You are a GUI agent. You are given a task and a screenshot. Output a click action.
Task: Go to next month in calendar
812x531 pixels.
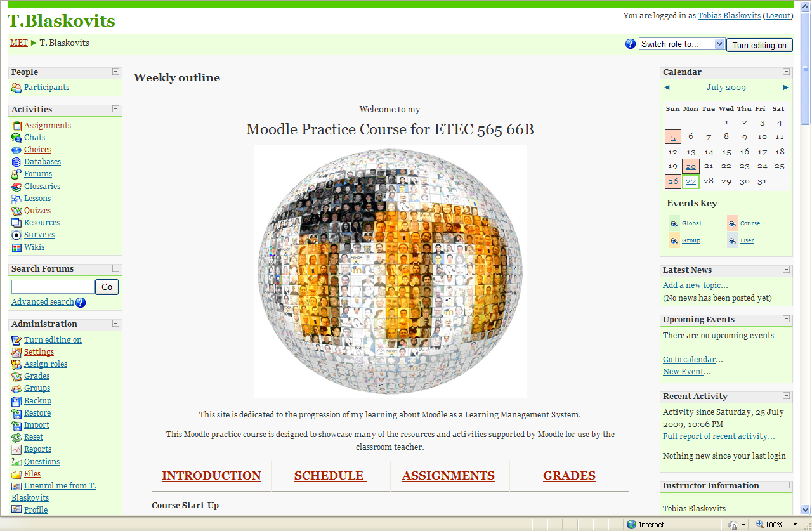(786, 88)
